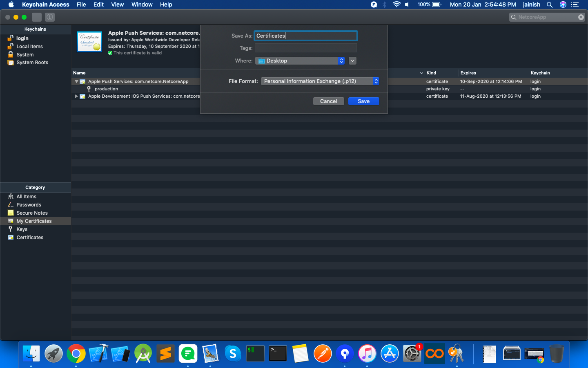Show the Passwords category
The height and width of the screenshot is (368, 588).
[36, 205]
